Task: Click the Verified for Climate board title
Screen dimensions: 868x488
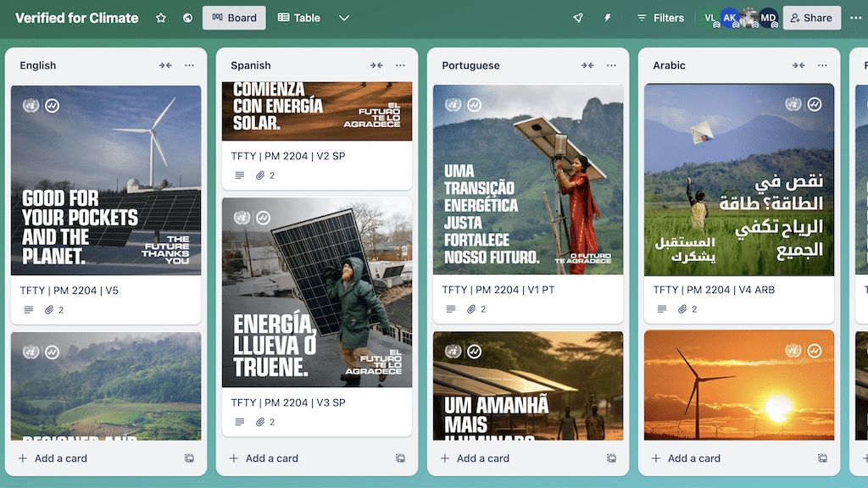Action: click(x=77, y=18)
